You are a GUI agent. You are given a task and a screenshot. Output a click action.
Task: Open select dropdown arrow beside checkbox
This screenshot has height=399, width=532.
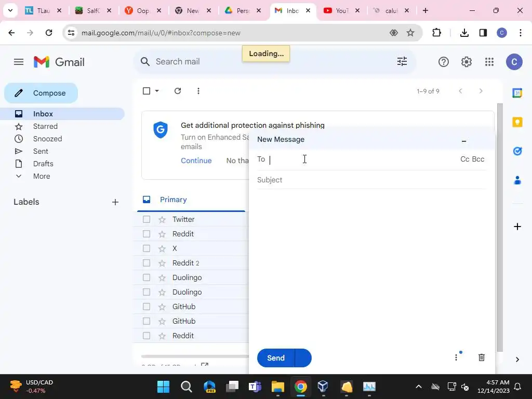tap(157, 91)
